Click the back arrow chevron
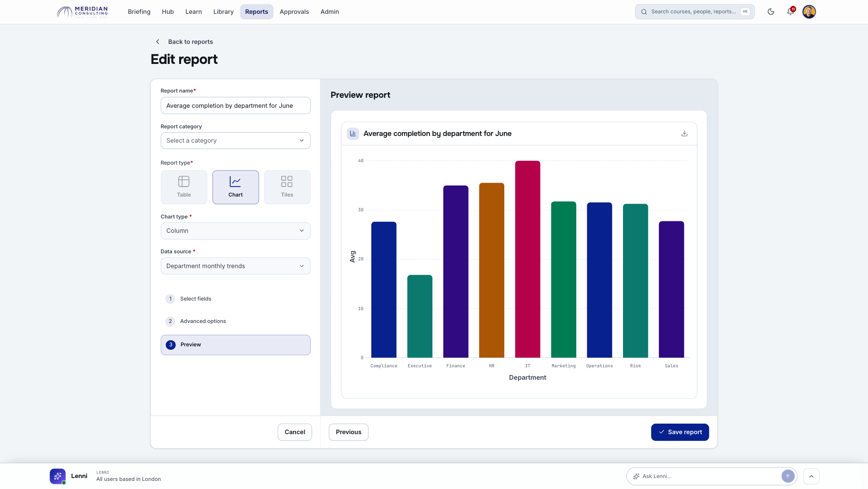Image resolution: width=868 pixels, height=489 pixels. pos(158,42)
